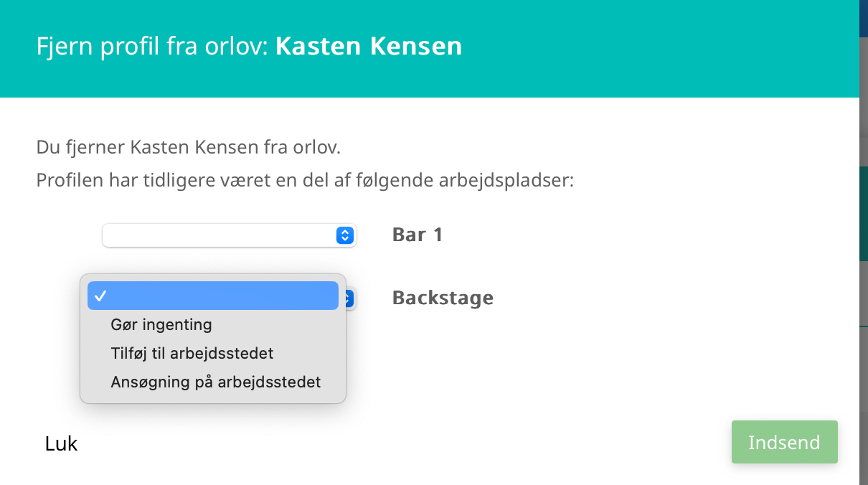Click the empty teal header area
This screenshot has width=868, height=485.
646,48
